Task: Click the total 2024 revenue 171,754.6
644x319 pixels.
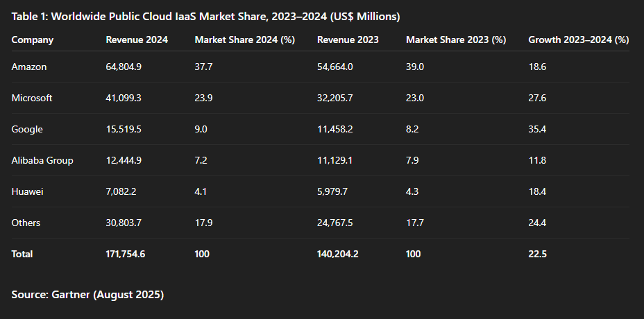Action: point(126,254)
